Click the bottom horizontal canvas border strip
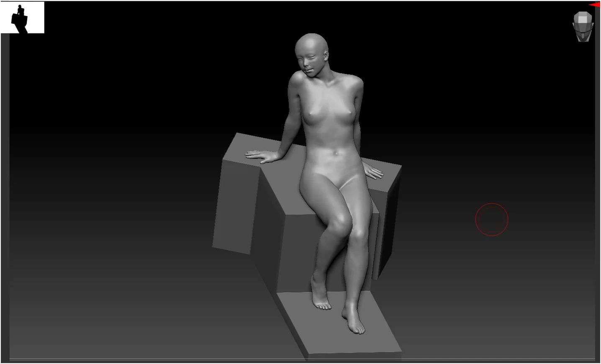 300,360
